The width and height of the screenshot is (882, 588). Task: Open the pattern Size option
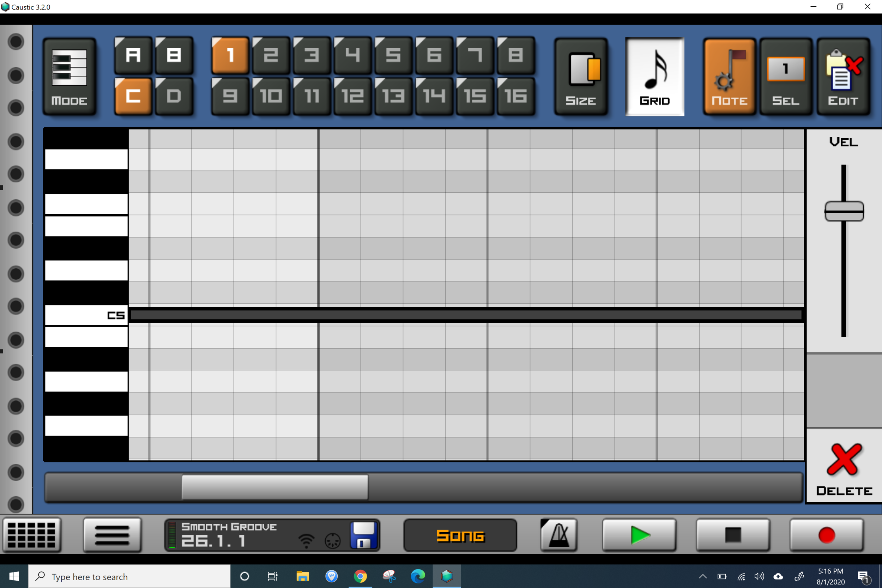[580, 76]
